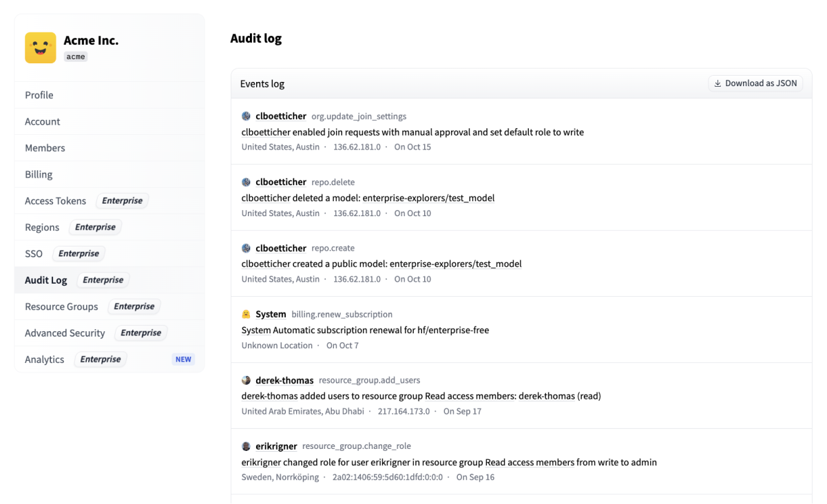Click the Enterprise badge next to Audit Log

click(103, 280)
